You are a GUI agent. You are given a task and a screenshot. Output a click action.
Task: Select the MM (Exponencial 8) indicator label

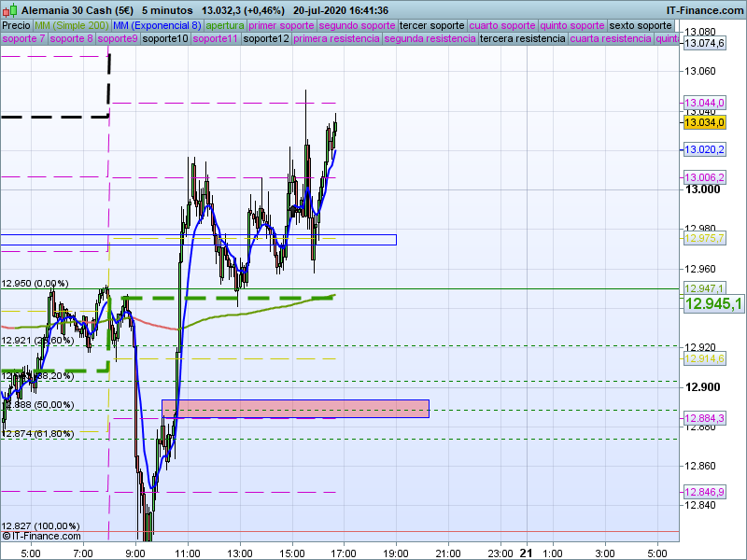point(157,25)
